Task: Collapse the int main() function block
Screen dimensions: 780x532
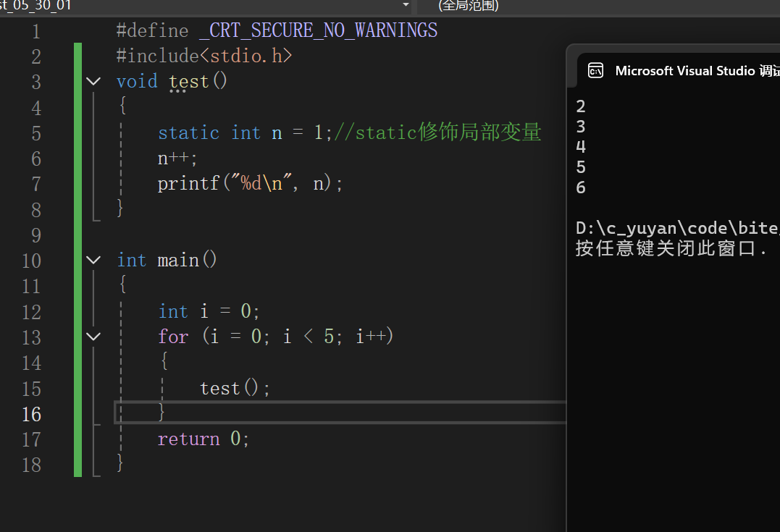Action: (x=93, y=260)
